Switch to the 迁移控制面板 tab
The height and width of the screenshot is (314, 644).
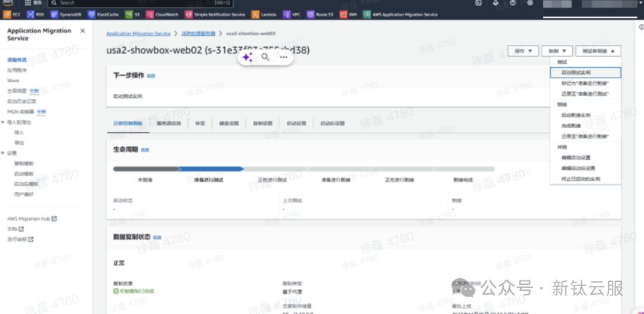point(128,123)
